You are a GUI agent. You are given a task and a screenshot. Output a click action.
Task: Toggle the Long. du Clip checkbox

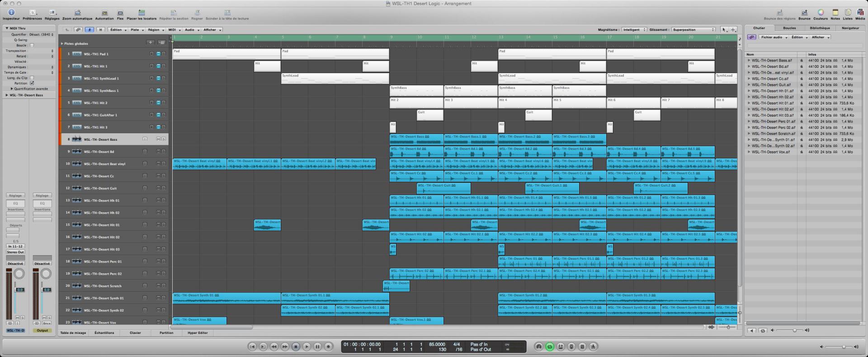pyautogui.click(x=32, y=78)
